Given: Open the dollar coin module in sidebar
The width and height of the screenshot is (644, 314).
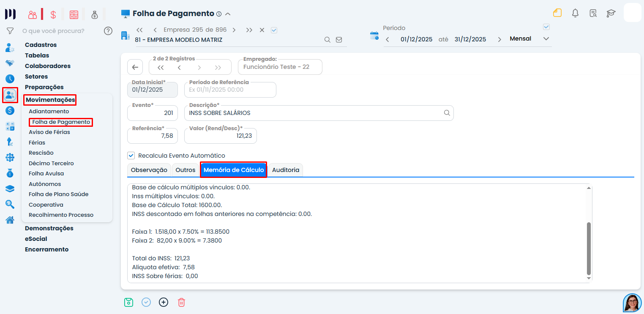Looking at the screenshot, I should click(10, 111).
